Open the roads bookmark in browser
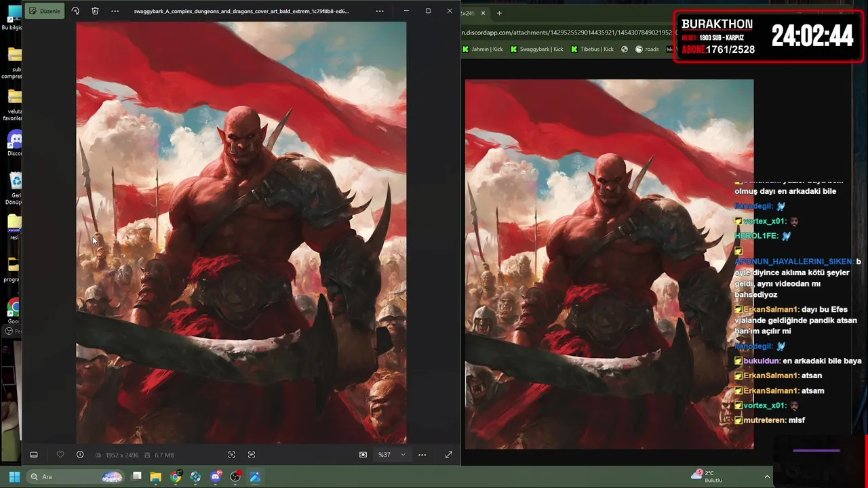This screenshot has width=868, height=488. click(647, 49)
